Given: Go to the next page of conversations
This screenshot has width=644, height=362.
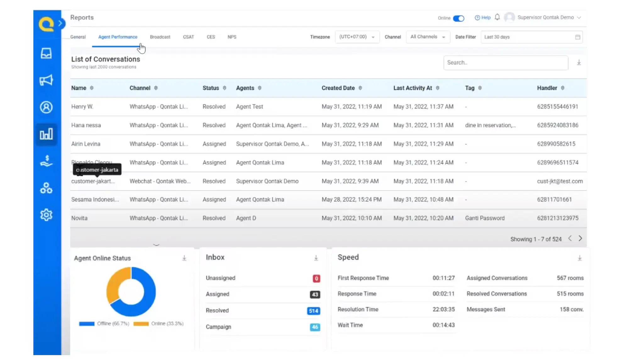Looking at the screenshot, I should click(580, 238).
